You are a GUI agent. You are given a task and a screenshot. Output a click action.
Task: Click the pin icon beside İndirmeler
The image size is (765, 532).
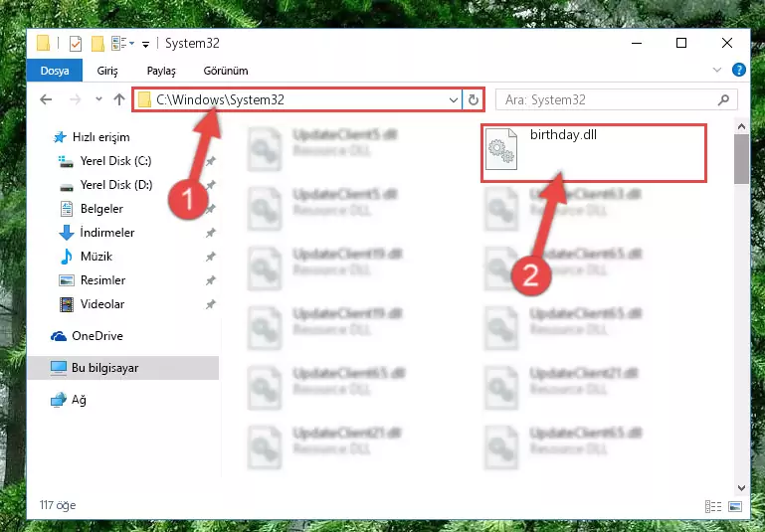coord(211,233)
